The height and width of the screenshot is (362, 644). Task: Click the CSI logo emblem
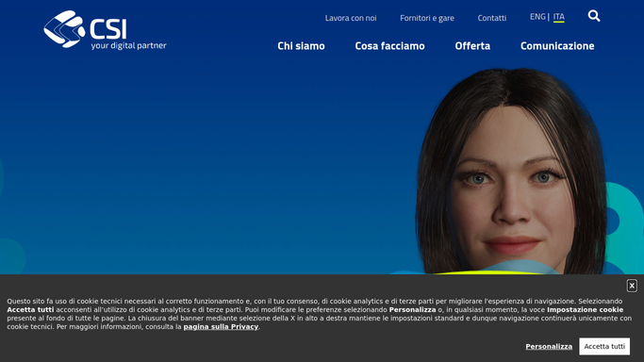coord(64,28)
